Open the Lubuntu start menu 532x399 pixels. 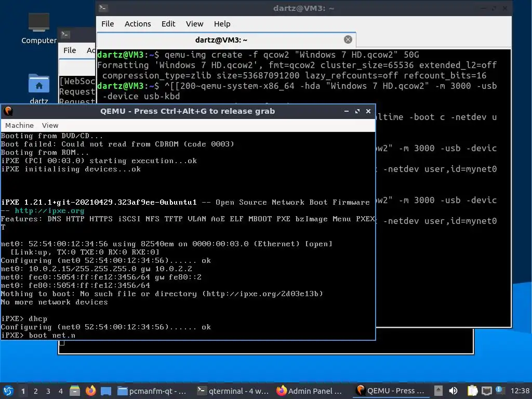8,391
